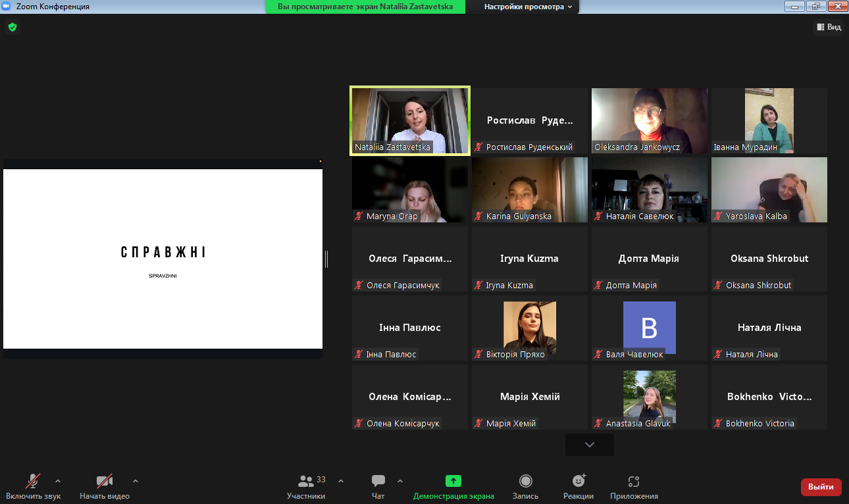Open the Participants panel icon
The image size is (849, 504).
[x=306, y=481]
